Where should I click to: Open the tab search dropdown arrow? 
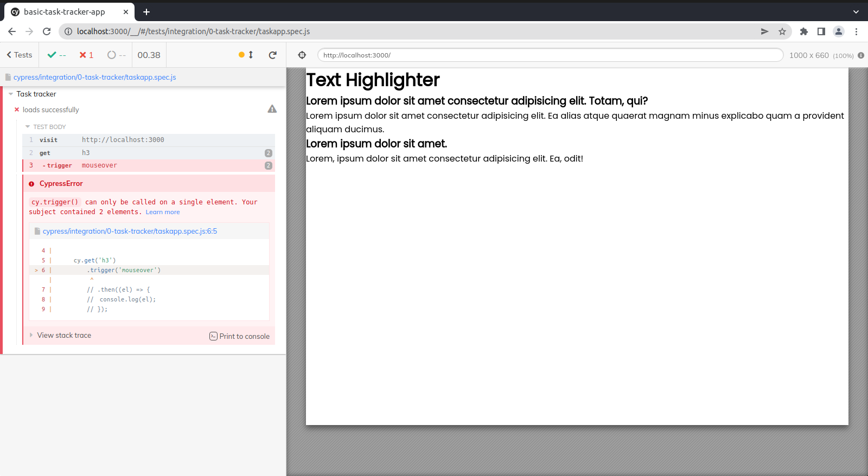click(x=856, y=12)
